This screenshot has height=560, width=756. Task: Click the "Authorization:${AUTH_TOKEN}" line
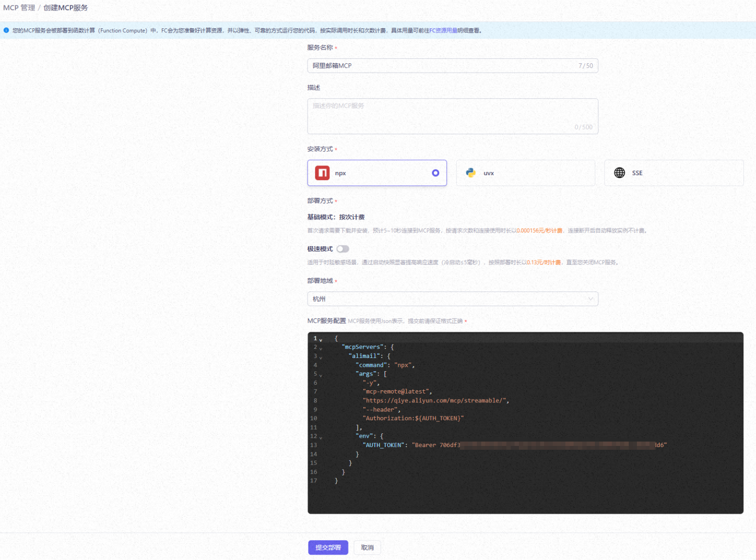[x=413, y=418]
